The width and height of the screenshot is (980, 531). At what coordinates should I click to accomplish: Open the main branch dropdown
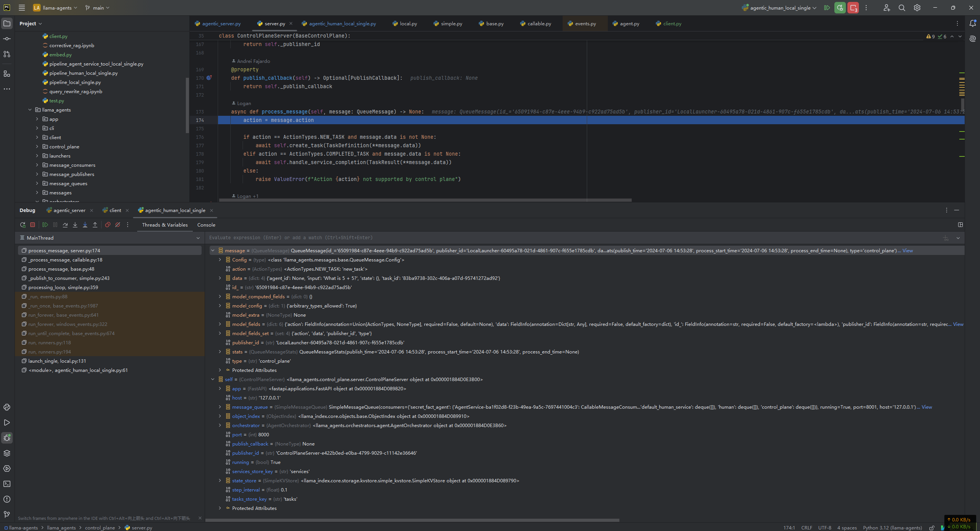pyautogui.click(x=98, y=8)
